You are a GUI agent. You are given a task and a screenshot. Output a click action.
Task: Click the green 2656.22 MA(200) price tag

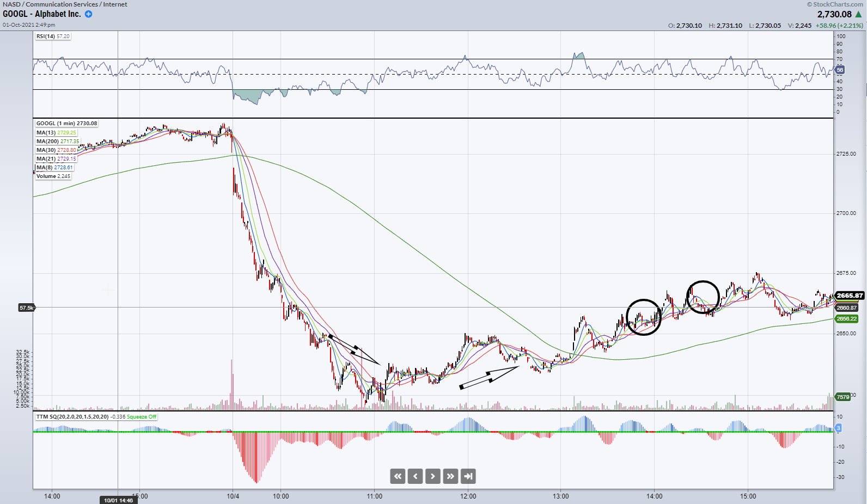tap(846, 318)
